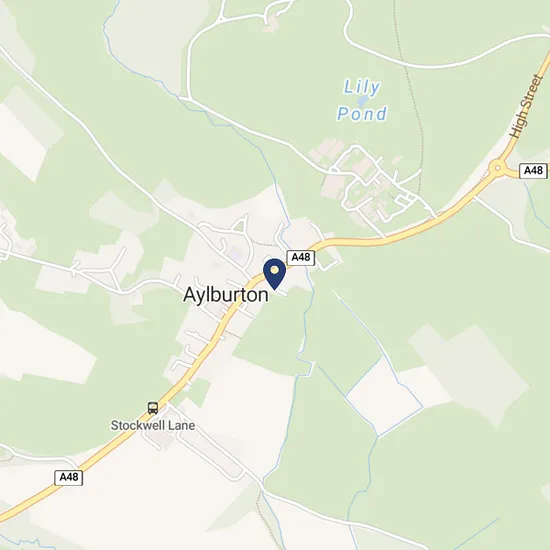Viewport: 550px width, 550px height.
Task: Click the Stockwell Lane bus stop icon
Action: [x=153, y=408]
